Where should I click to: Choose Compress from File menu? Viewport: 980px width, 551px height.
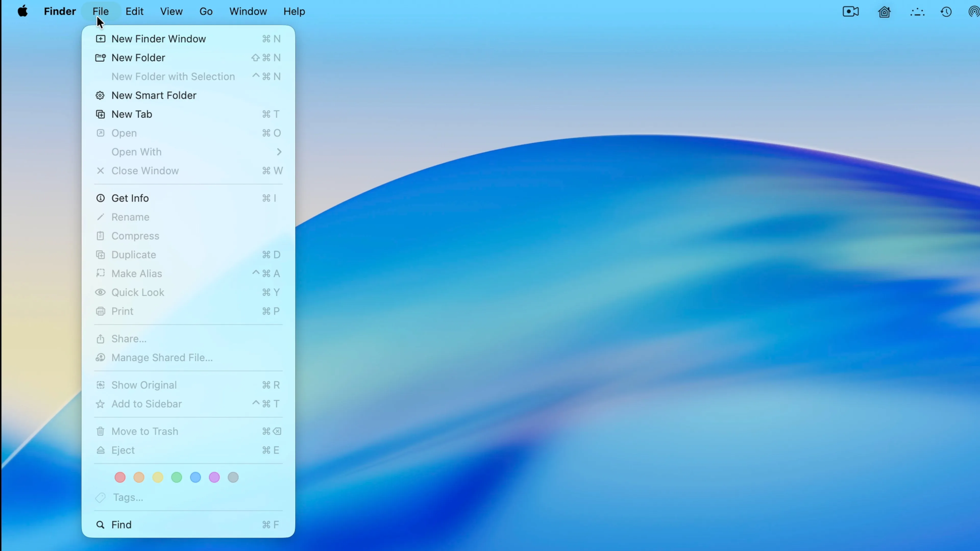point(188,236)
